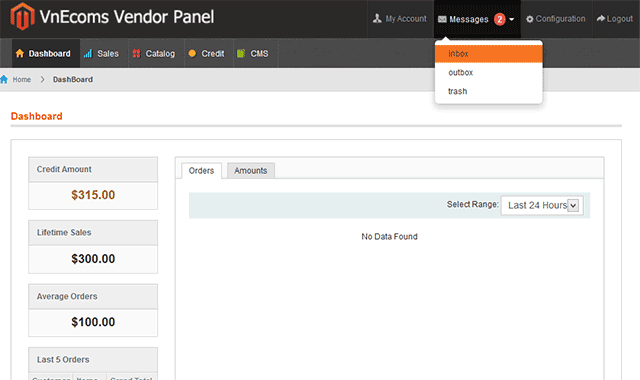Image resolution: width=640 pixels, height=380 pixels.
Task: Open the My Account link
Action: (x=400, y=19)
